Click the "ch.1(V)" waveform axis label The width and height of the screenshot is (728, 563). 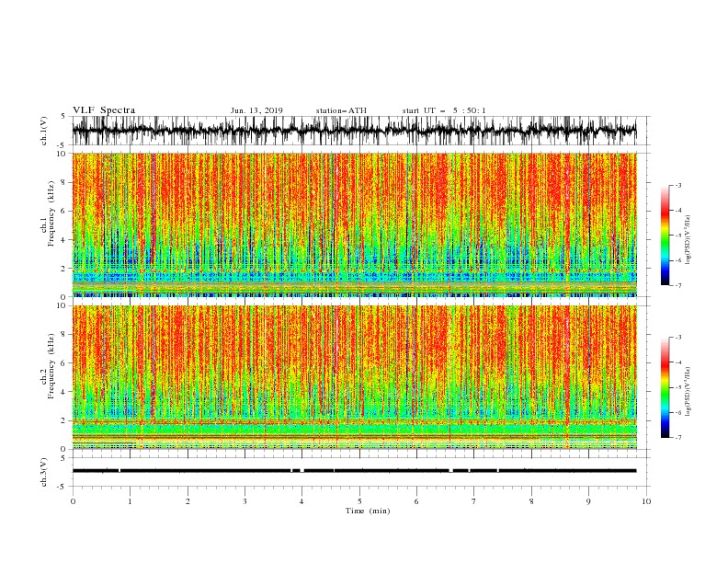(x=44, y=131)
